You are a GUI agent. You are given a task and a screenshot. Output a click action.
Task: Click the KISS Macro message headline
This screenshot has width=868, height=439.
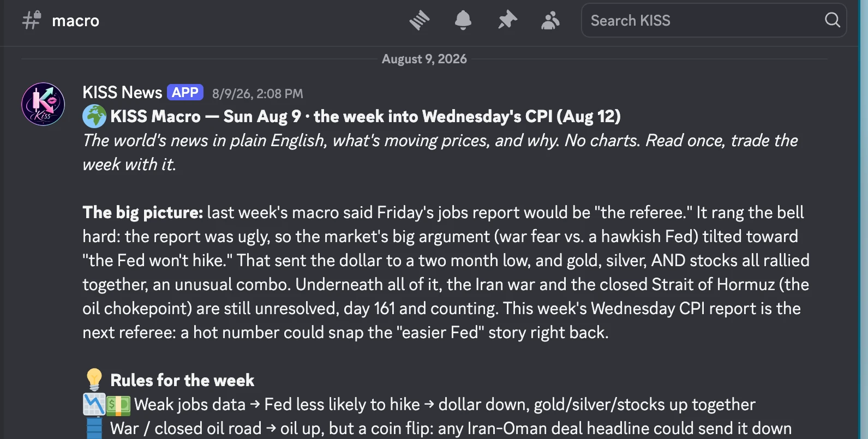pos(366,116)
